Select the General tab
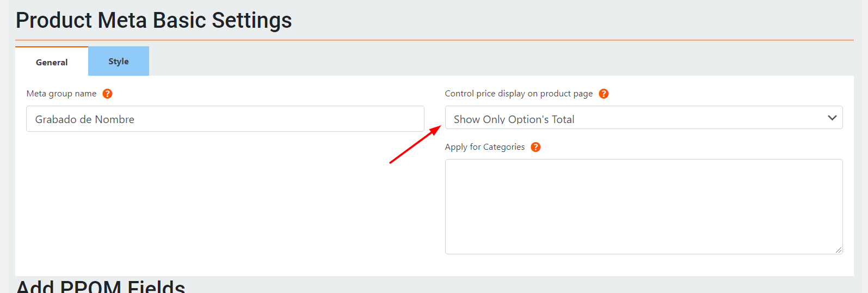 pyautogui.click(x=52, y=62)
